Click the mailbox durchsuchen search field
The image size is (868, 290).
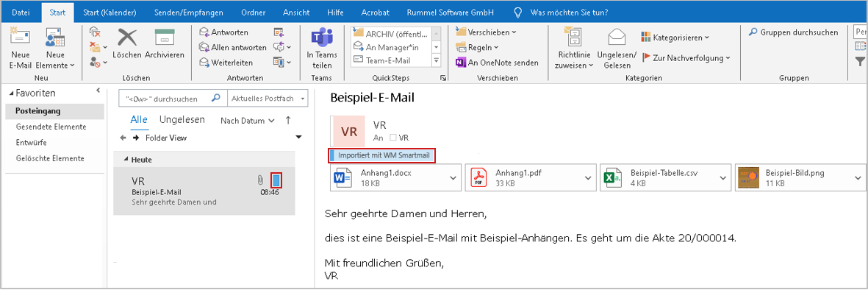pyautogui.click(x=173, y=99)
